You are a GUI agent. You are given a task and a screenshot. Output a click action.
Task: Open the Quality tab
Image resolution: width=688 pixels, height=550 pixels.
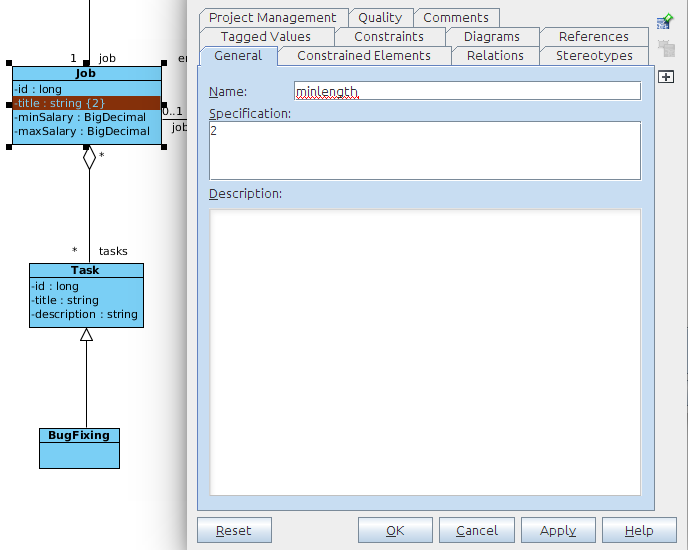point(380,17)
